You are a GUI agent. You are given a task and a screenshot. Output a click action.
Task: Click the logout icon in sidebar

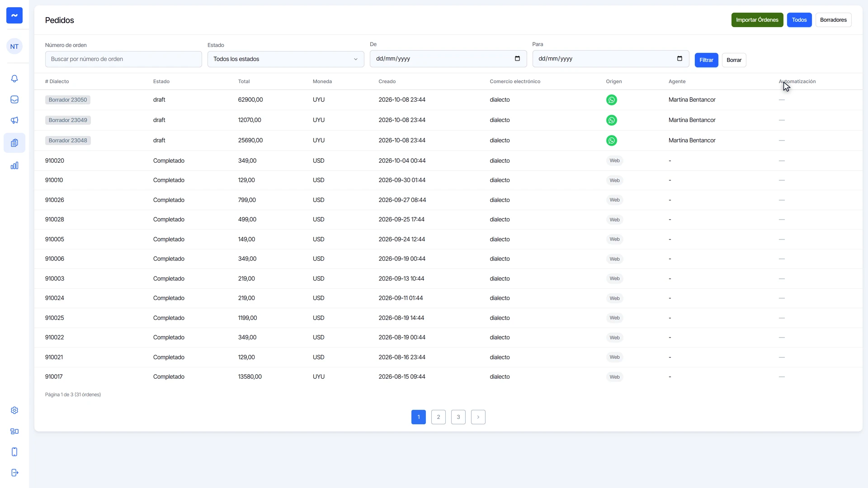click(14, 473)
